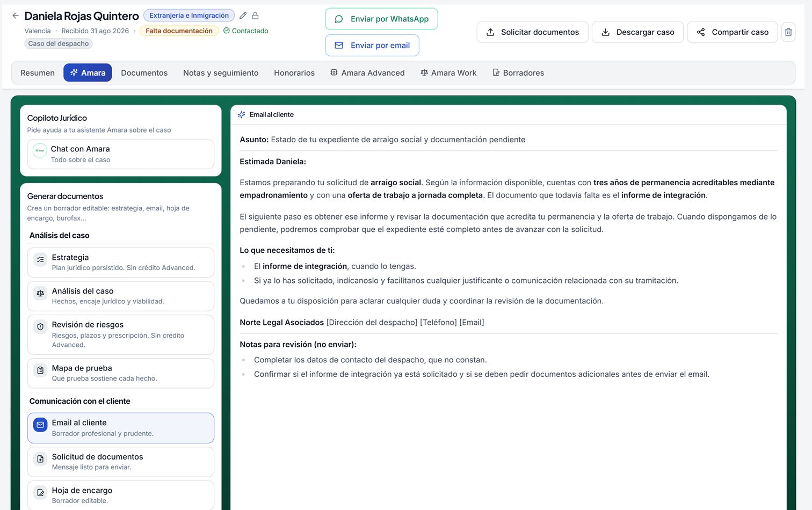Open the Amara Work tab
This screenshot has width=812, height=510.
click(x=448, y=73)
